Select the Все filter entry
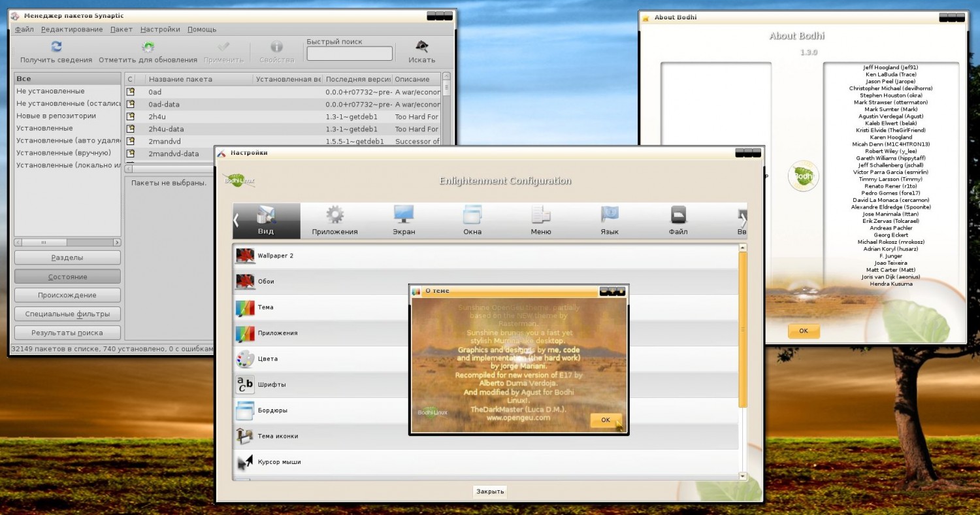The height and width of the screenshot is (515, 980). point(67,78)
